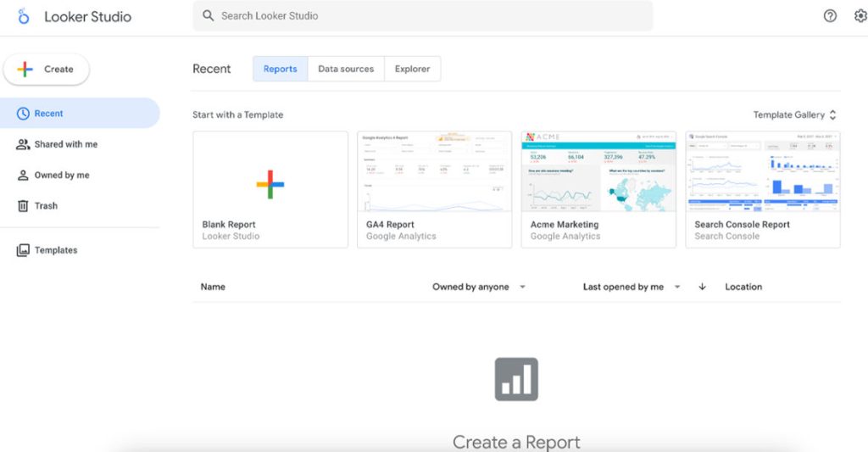
Task: Expand the Template Gallery chevron
Action: click(x=832, y=114)
